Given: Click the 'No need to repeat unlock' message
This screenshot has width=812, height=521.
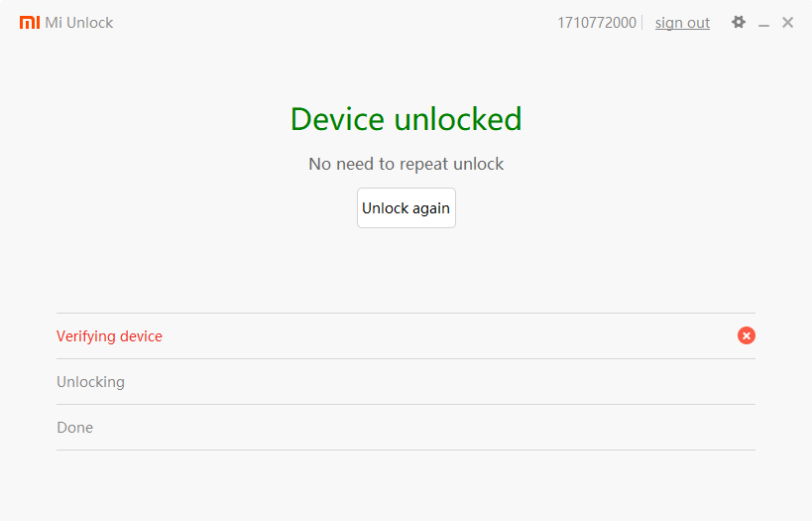Looking at the screenshot, I should coord(406,164).
